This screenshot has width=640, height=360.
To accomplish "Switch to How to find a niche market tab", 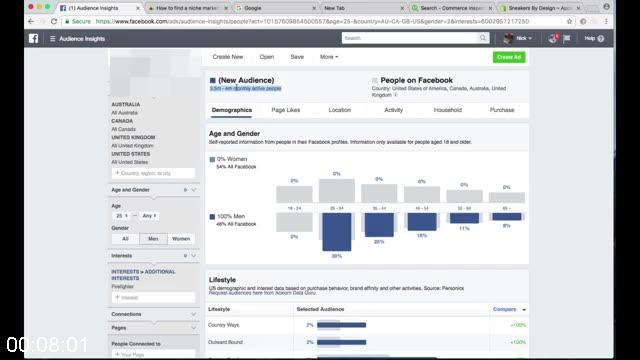I will (x=187, y=8).
